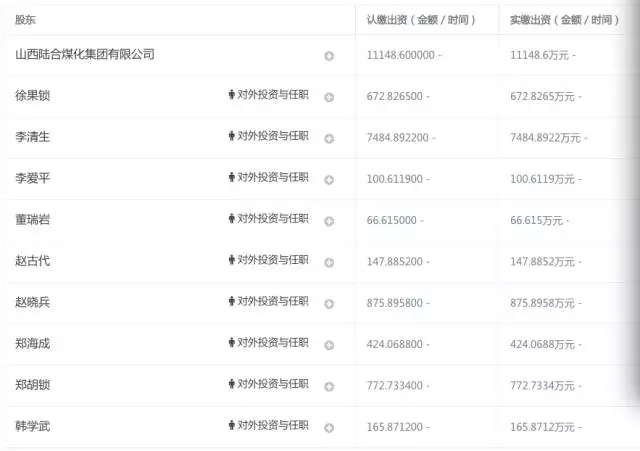Image resolution: width=640 pixels, height=451 pixels.
Task: Open 对外投资与任职 link for 郑胡锁
Action: click(x=273, y=384)
